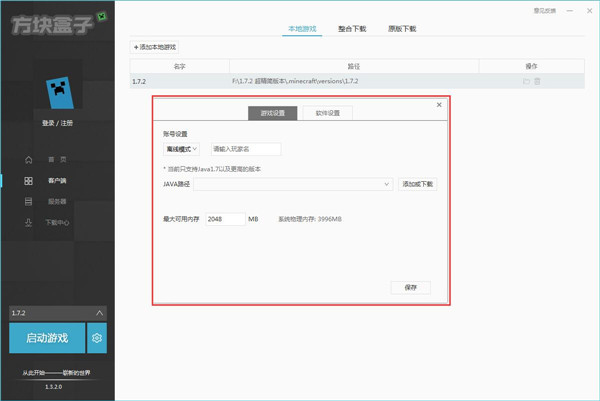Close the game settings dialog
The width and height of the screenshot is (600, 401).
439,104
